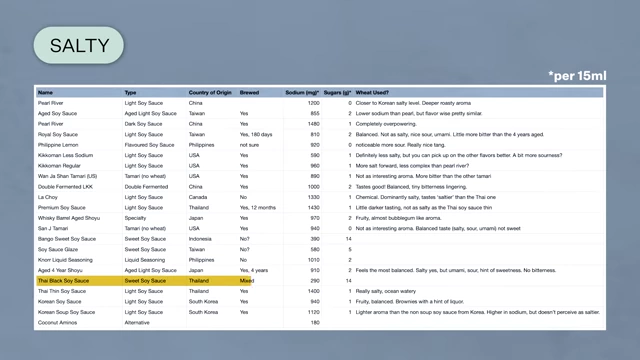Click the highlighted 'Mixed' brewed cell
Screen dimensions: 640x360
point(247,281)
